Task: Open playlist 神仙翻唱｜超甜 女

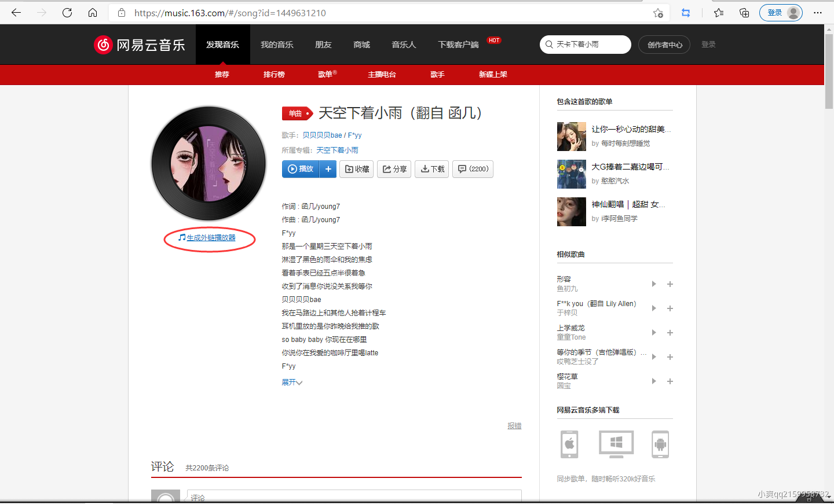Action: pyautogui.click(x=628, y=204)
